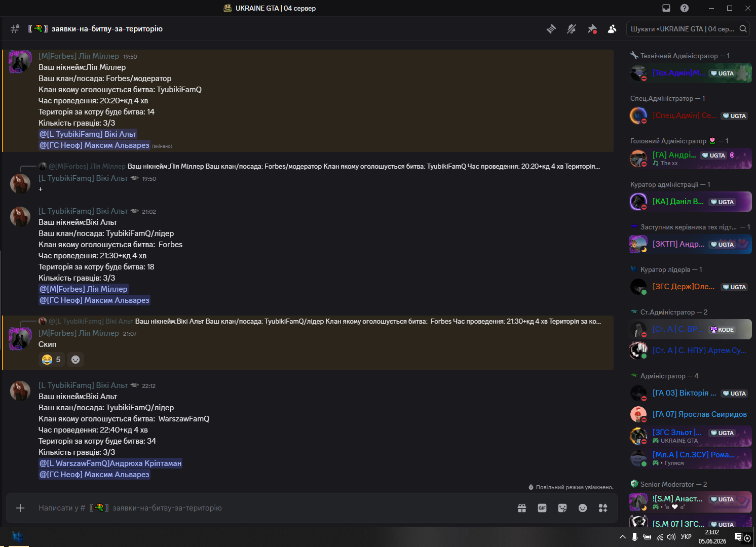
Task: Add a reaction to the Скип message
Action: [x=75, y=360]
